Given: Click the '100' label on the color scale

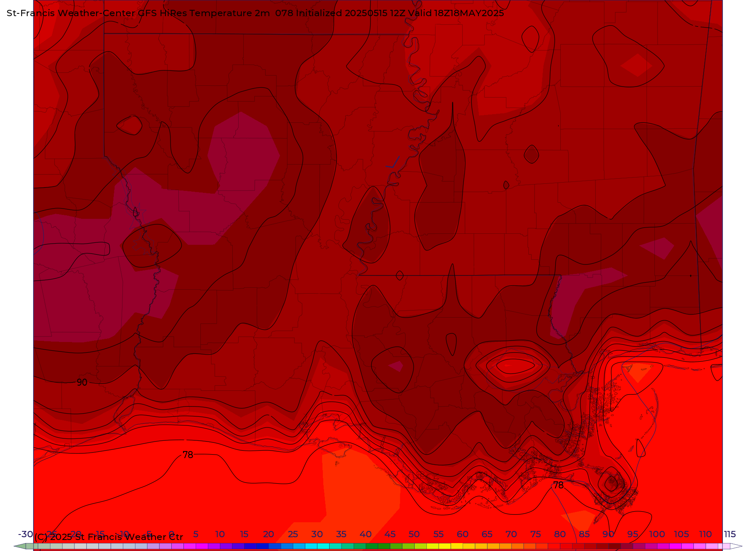Looking at the screenshot, I should pyautogui.click(x=657, y=534).
